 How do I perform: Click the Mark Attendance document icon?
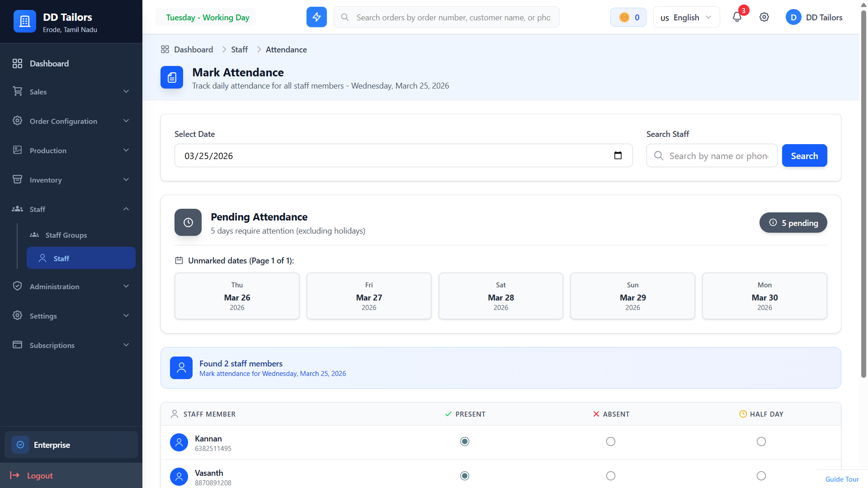click(172, 77)
